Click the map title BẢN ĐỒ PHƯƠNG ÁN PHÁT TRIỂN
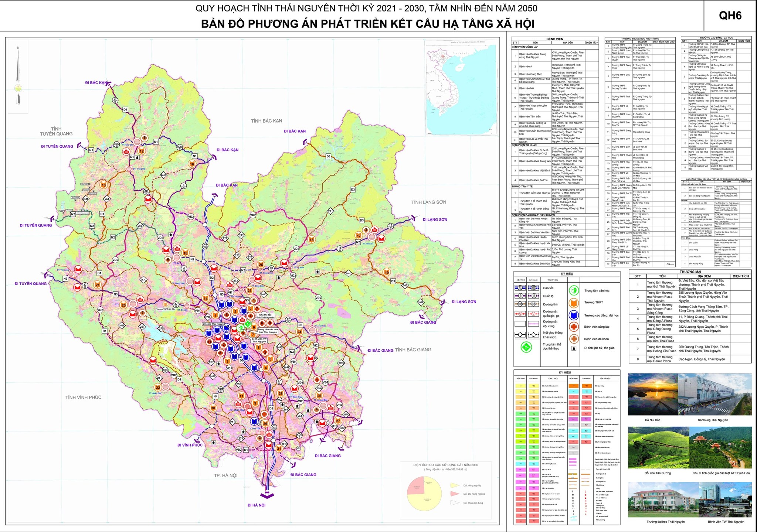Viewport: 757px width, 532px height. point(368,24)
